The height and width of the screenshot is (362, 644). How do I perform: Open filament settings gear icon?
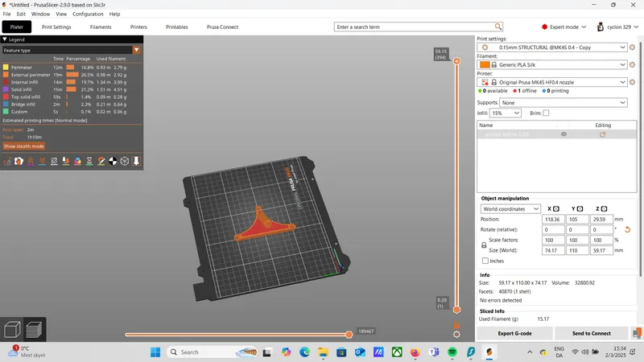(x=632, y=65)
